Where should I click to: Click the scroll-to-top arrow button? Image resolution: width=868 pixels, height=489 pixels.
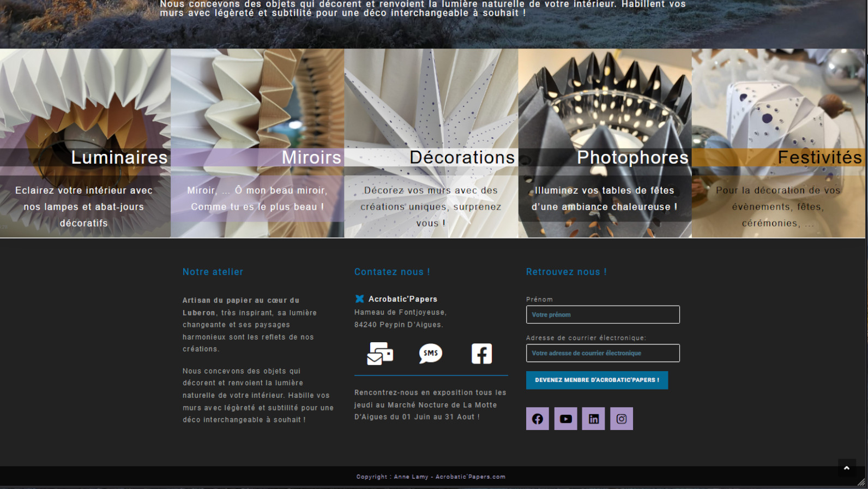(846, 468)
